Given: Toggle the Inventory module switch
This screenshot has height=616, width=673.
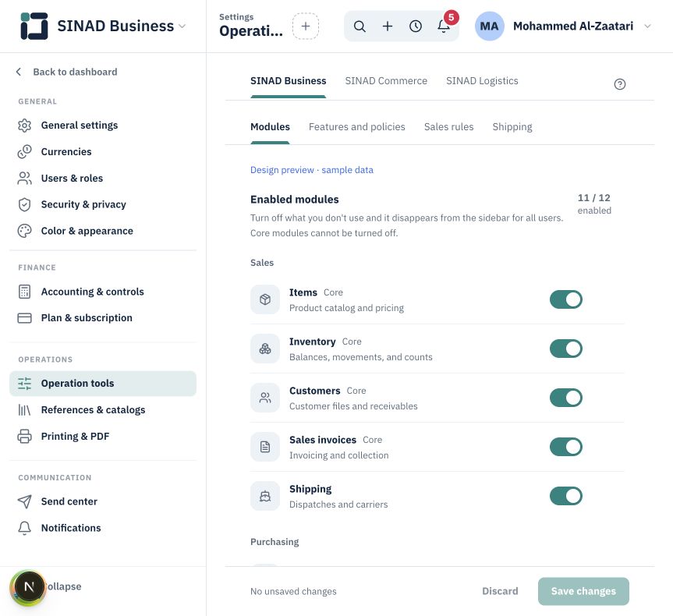Looking at the screenshot, I should (565, 349).
